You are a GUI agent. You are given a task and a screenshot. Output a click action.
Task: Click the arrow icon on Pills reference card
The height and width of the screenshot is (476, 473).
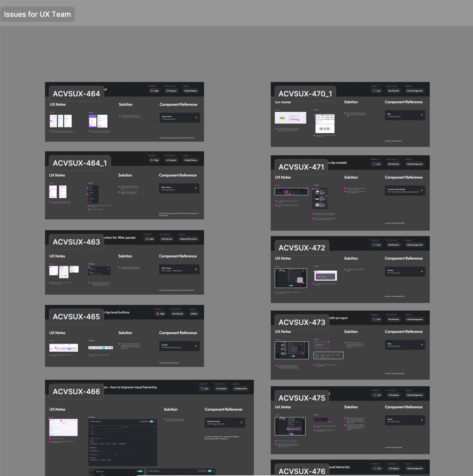421,115
